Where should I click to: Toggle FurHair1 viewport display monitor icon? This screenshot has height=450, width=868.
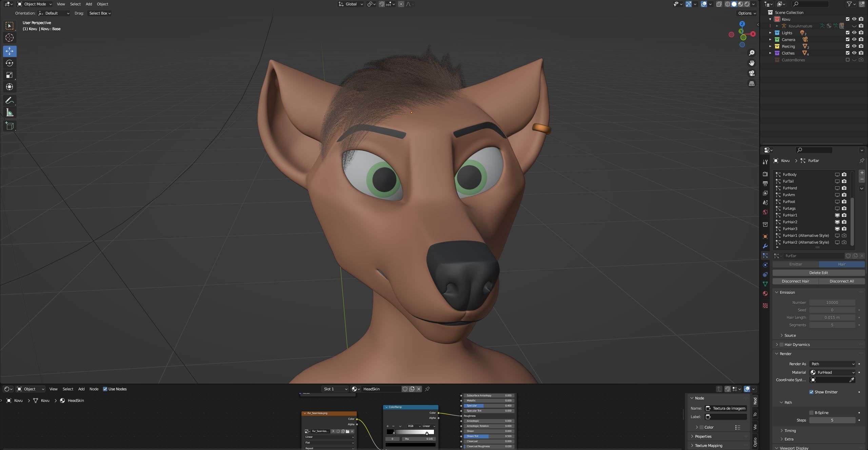tap(837, 215)
